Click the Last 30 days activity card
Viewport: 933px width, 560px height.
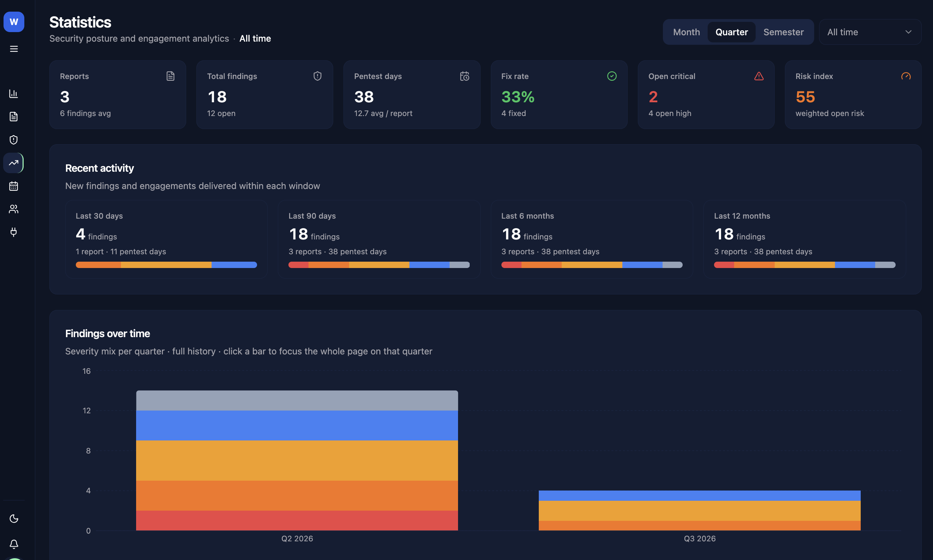click(x=166, y=239)
